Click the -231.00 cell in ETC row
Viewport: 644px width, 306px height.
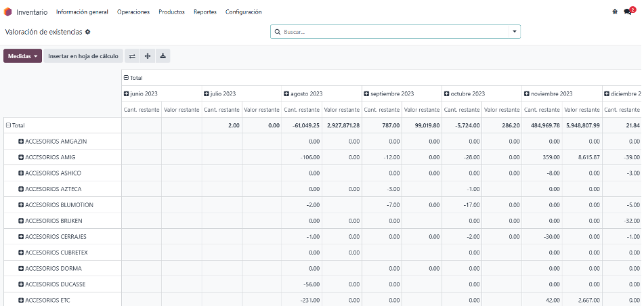coord(302,301)
